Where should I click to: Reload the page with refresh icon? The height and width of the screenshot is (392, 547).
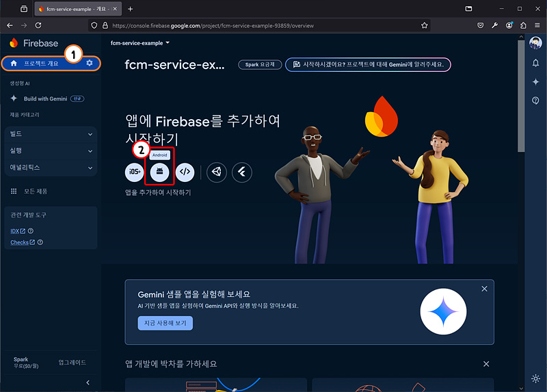38,25
